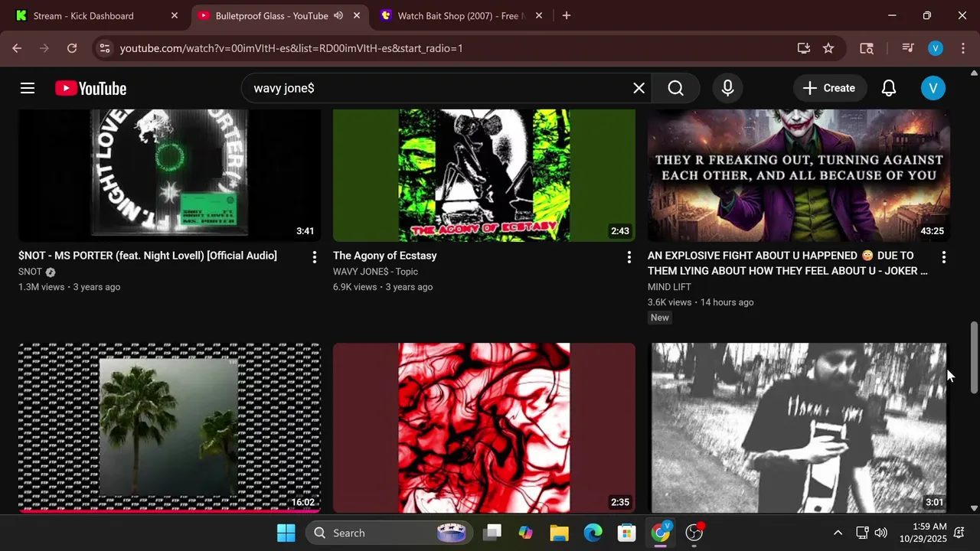Open Chrome three-dot menu
The width and height of the screenshot is (980, 551).
coord(962,48)
